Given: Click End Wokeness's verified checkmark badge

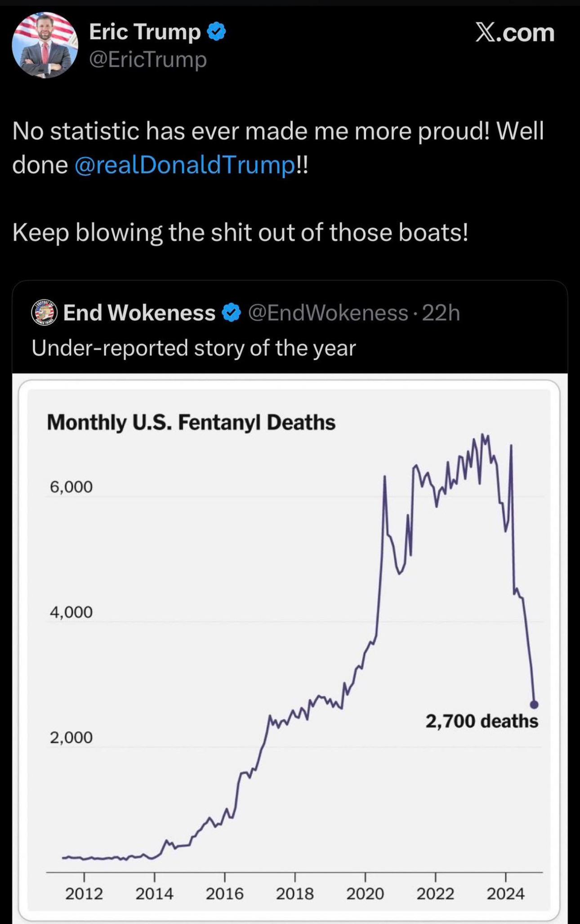Looking at the screenshot, I should point(232,313).
